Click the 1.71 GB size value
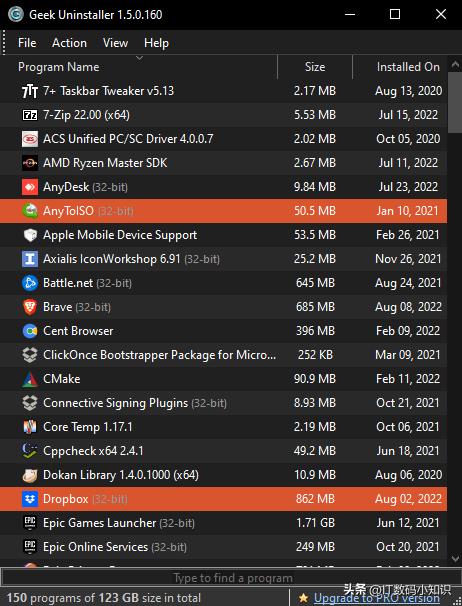Viewport: 462px width, 606px height. tap(315, 523)
